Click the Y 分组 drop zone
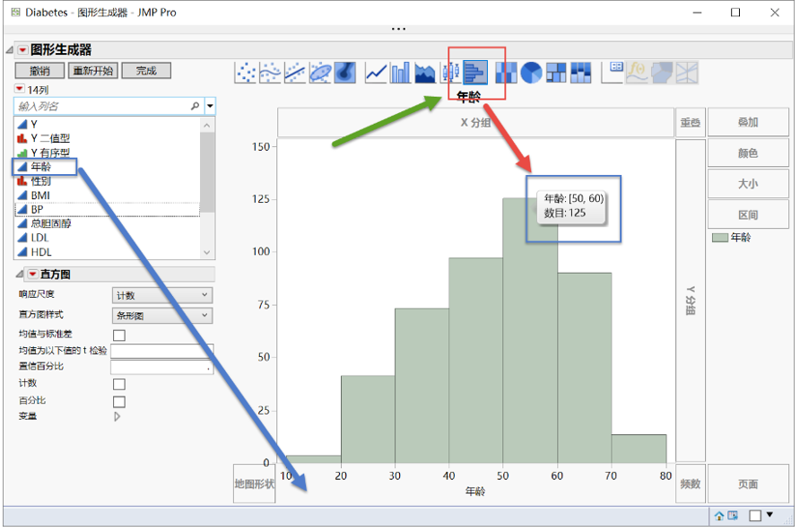Image resolution: width=800 pixels, height=532 pixels. pos(691,301)
